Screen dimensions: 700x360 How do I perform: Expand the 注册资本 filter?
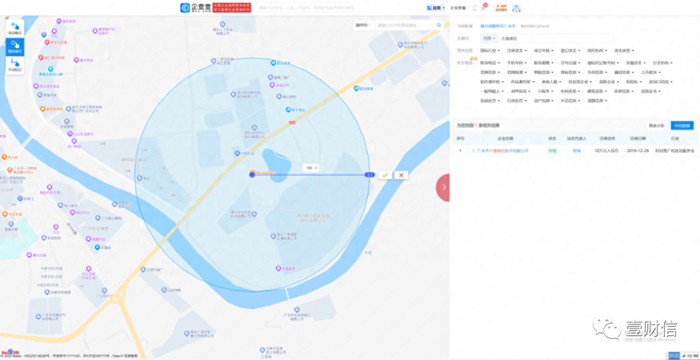coord(517,50)
